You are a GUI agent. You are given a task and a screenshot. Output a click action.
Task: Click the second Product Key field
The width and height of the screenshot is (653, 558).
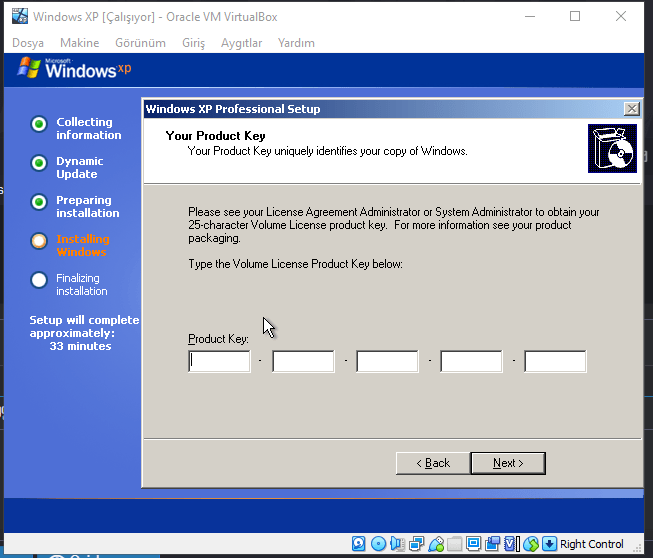303,361
